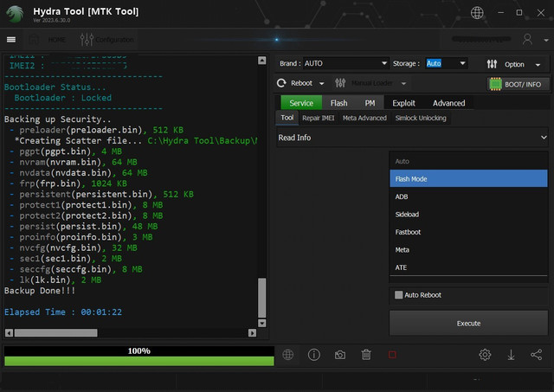This screenshot has height=392, width=554.
Task: Click the Execute button
Action: coord(468,323)
